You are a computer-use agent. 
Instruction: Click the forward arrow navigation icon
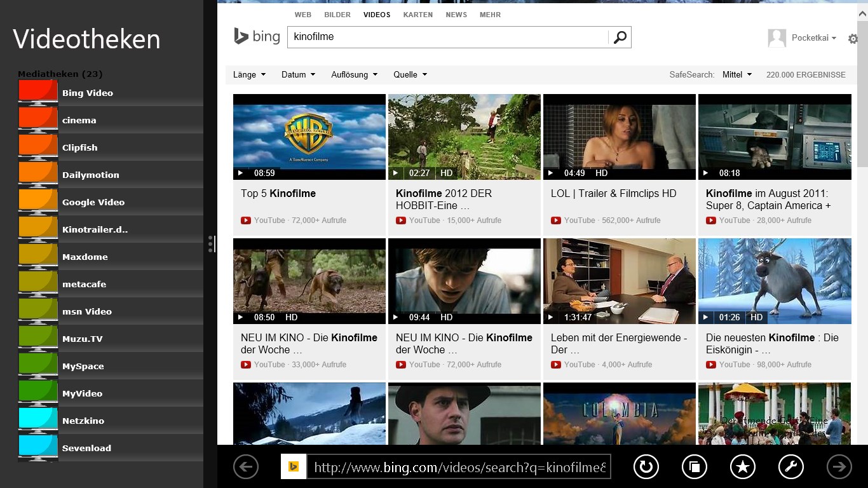point(839,467)
